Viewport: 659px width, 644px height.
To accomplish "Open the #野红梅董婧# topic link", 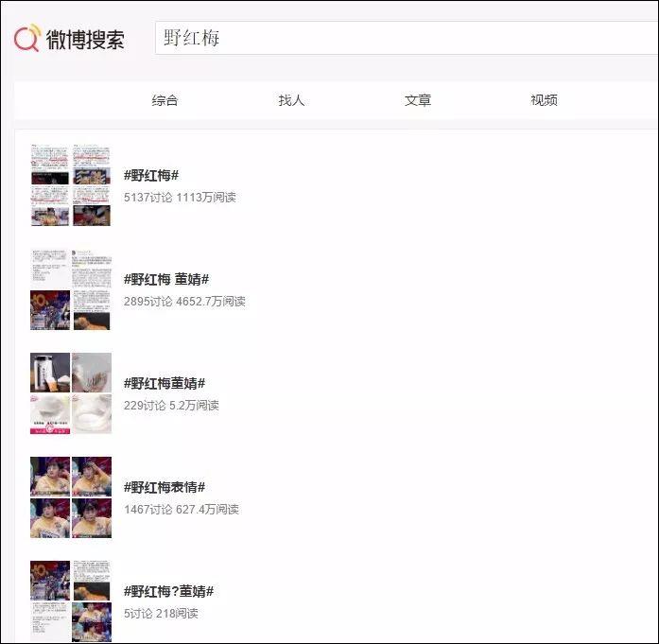I will (x=165, y=384).
